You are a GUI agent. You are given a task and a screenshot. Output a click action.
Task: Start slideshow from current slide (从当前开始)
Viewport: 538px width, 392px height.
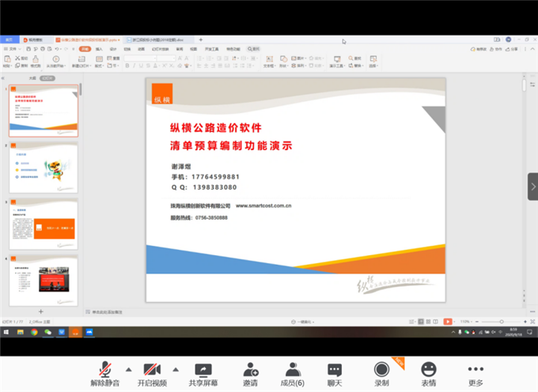point(56,61)
